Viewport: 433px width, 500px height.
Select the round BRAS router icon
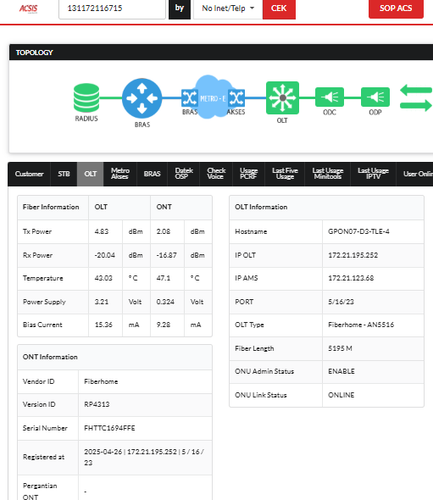[x=142, y=98]
